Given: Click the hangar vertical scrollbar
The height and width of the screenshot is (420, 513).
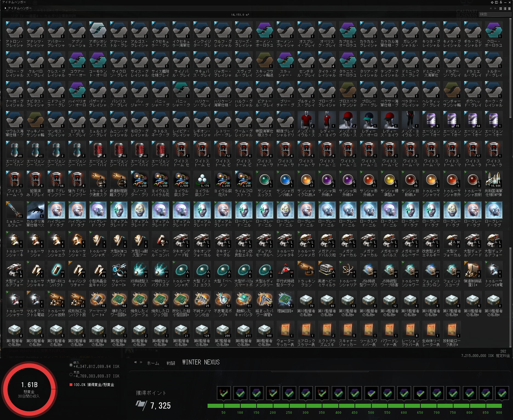Looking at the screenshot, I should tap(510, 68).
